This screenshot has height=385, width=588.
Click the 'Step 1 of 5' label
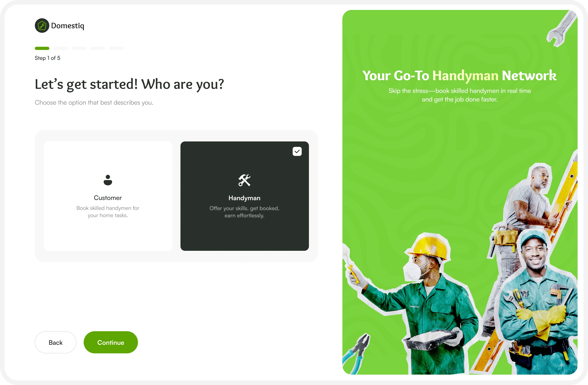(x=47, y=58)
